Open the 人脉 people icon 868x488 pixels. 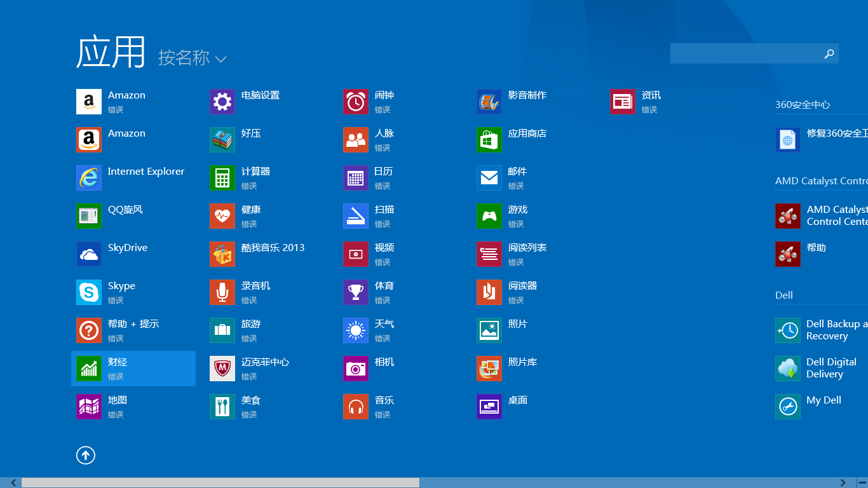tap(356, 140)
